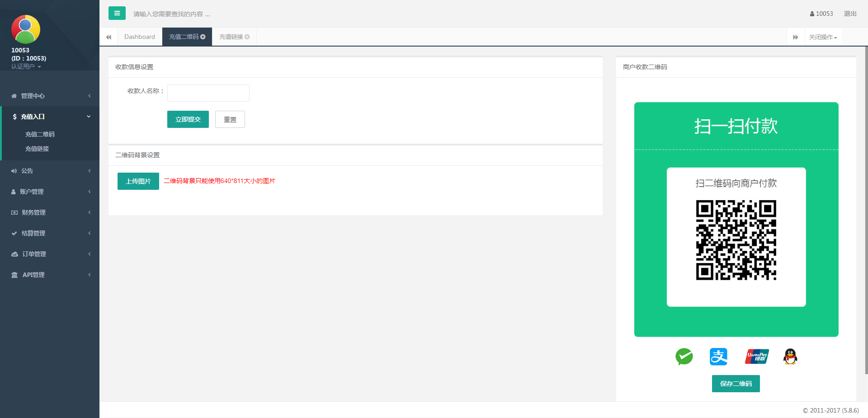Click the UnionPay icon
The image size is (868, 418).
pos(757,357)
